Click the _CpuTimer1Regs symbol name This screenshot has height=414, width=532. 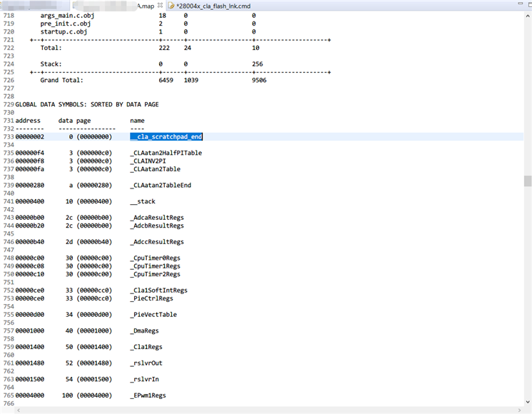click(x=155, y=266)
